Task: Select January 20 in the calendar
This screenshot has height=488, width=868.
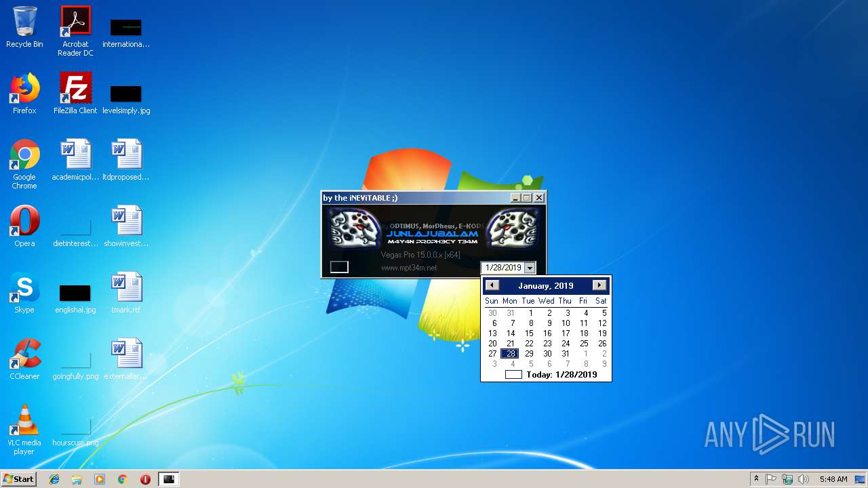Action: pyautogui.click(x=492, y=344)
